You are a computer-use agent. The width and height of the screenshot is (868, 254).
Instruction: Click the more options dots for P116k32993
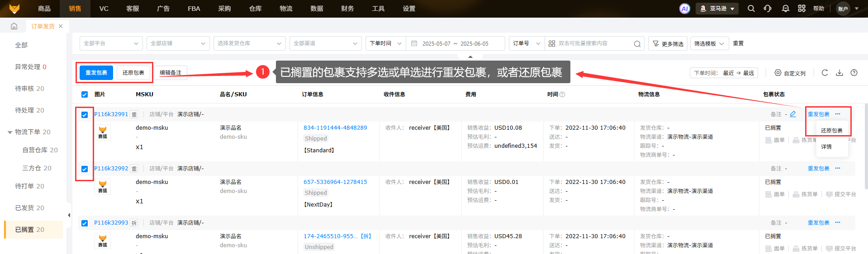point(838,222)
